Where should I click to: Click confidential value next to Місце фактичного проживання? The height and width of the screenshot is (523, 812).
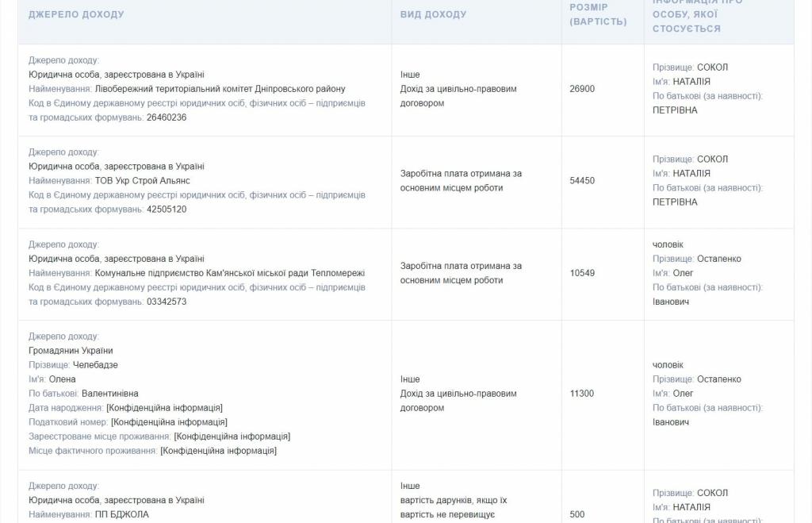pos(219,451)
